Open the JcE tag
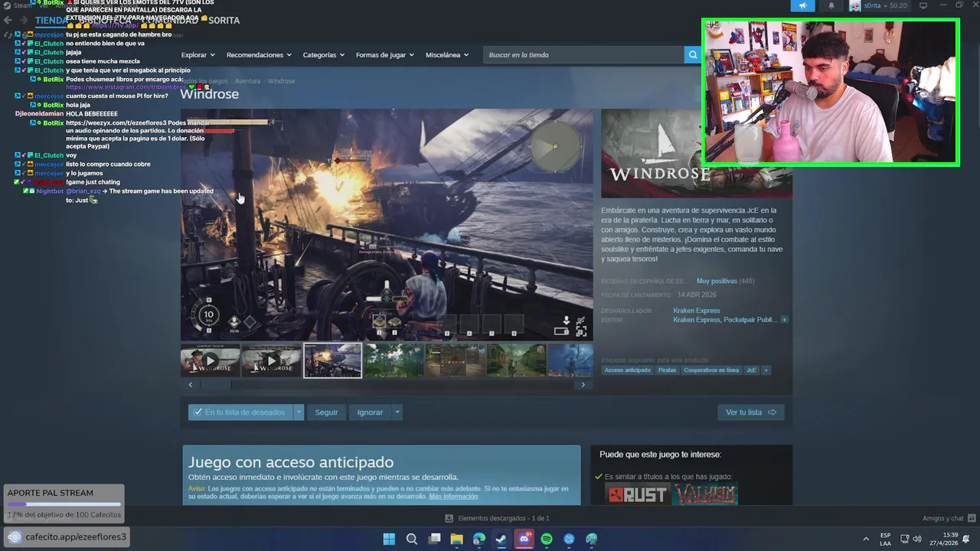This screenshot has height=551, width=980. [751, 370]
